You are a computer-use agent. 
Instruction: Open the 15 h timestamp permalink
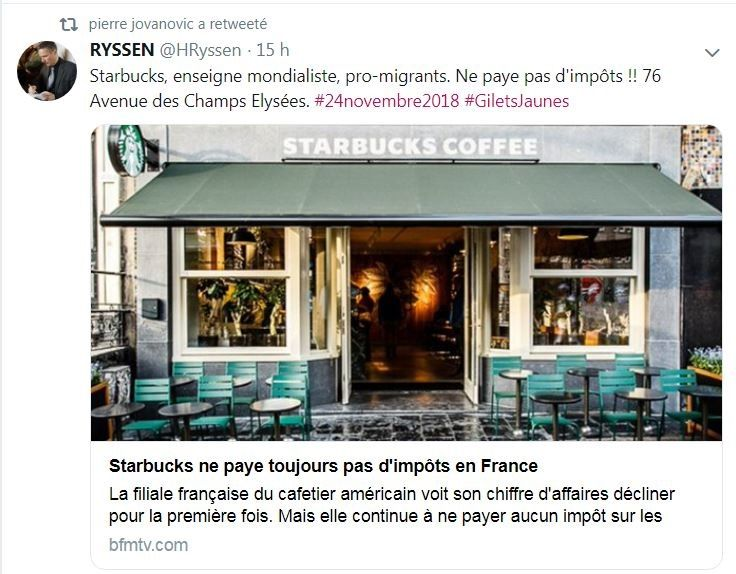pos(273,50)
